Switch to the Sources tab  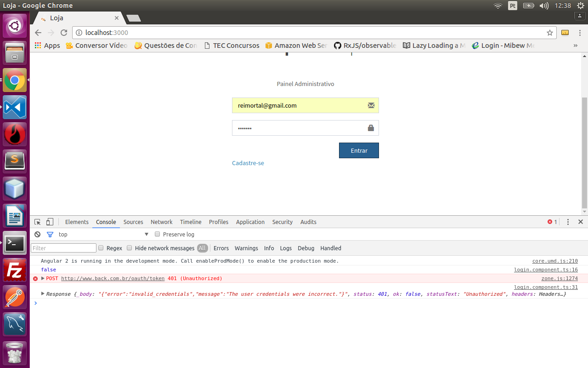133,222
